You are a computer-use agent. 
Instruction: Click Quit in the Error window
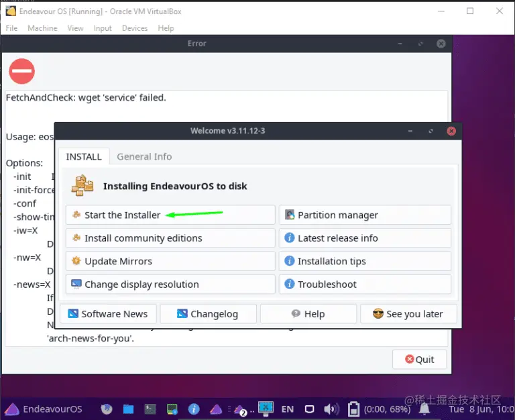pyautogui.click(x=419, y=359)
